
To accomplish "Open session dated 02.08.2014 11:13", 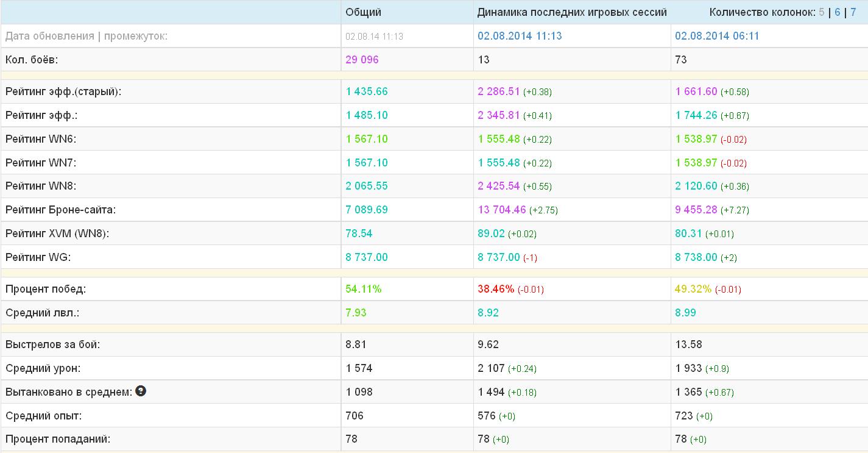I will click(x=520, y=36).
